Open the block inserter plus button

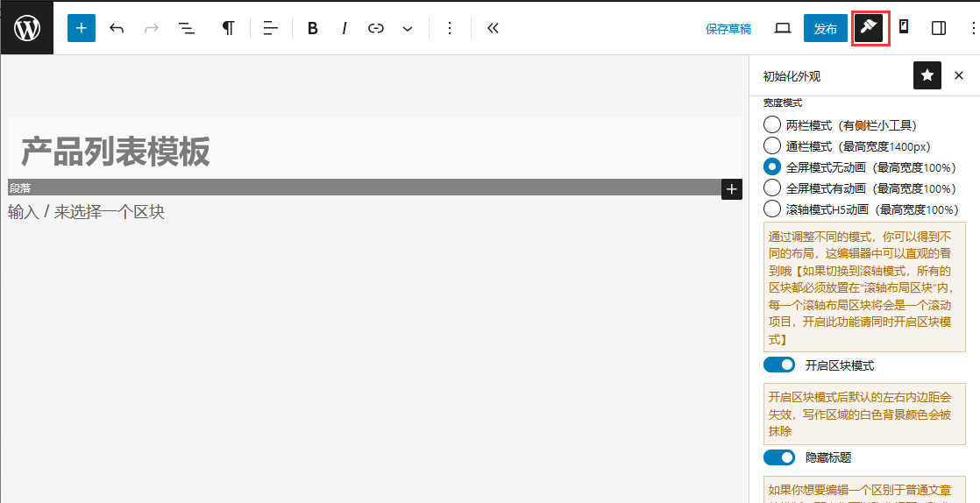[x=82, y=28]
